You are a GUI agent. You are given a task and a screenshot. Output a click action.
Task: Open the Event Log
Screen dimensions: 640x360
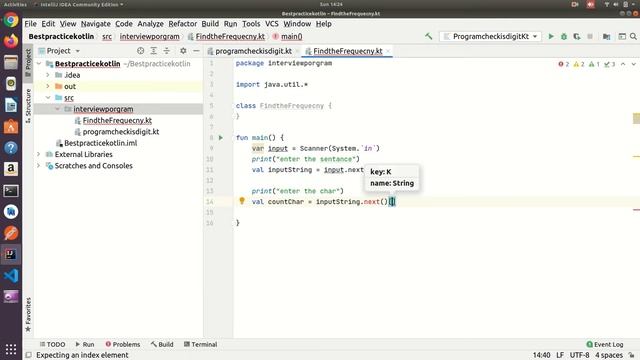(x=605, y=344)
